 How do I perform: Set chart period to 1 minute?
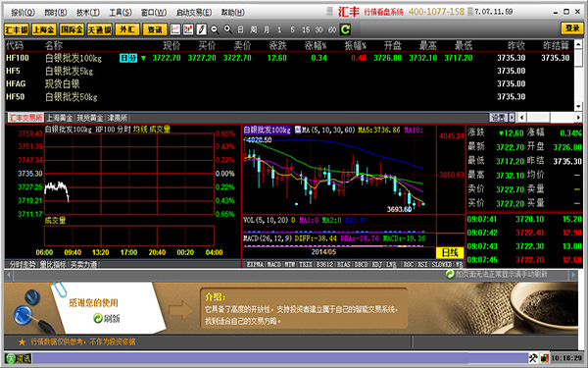coord(279,29)
